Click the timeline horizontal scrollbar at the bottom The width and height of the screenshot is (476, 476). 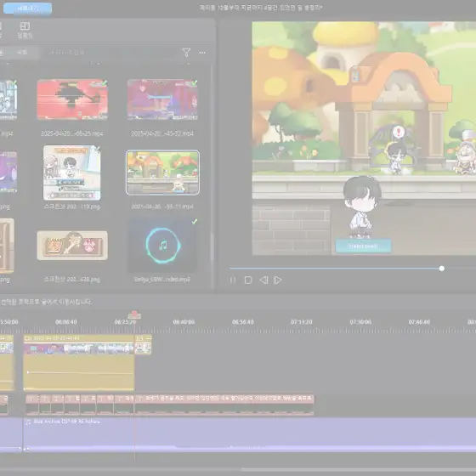[x=358, y=469]
